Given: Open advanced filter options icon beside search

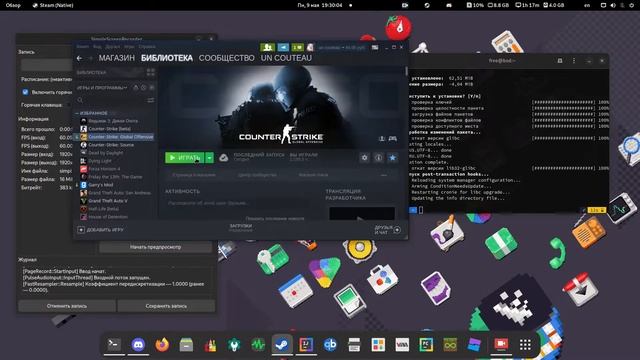Looking at the screenshot, I should pos(151,100).
